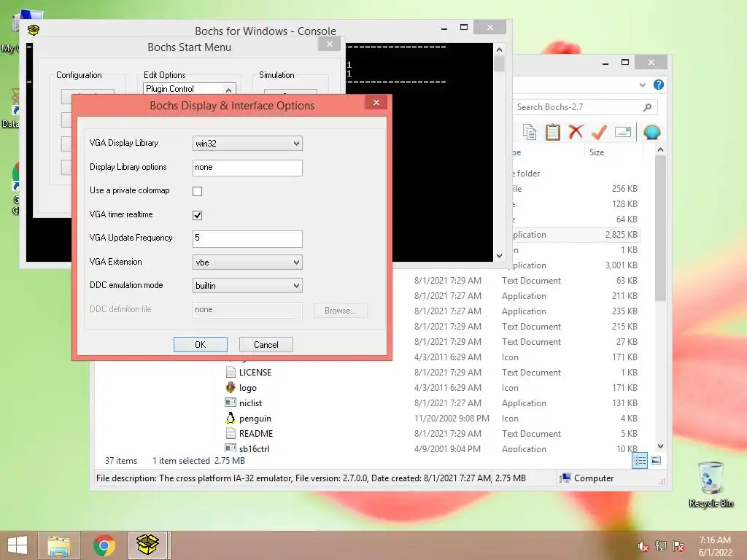Enable Use a private colormap checkbox
The height and width of the screenshot is (560, 747).
(197, 191)
